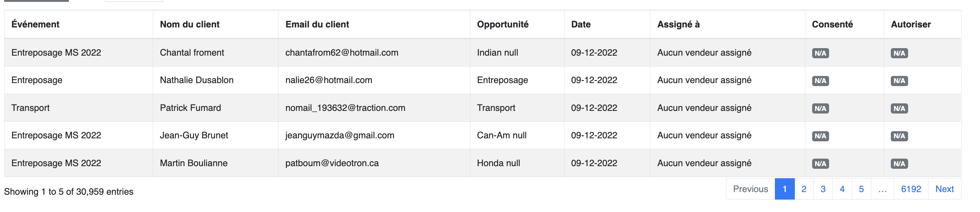Jump to pagination page 4

click(842, 189)
